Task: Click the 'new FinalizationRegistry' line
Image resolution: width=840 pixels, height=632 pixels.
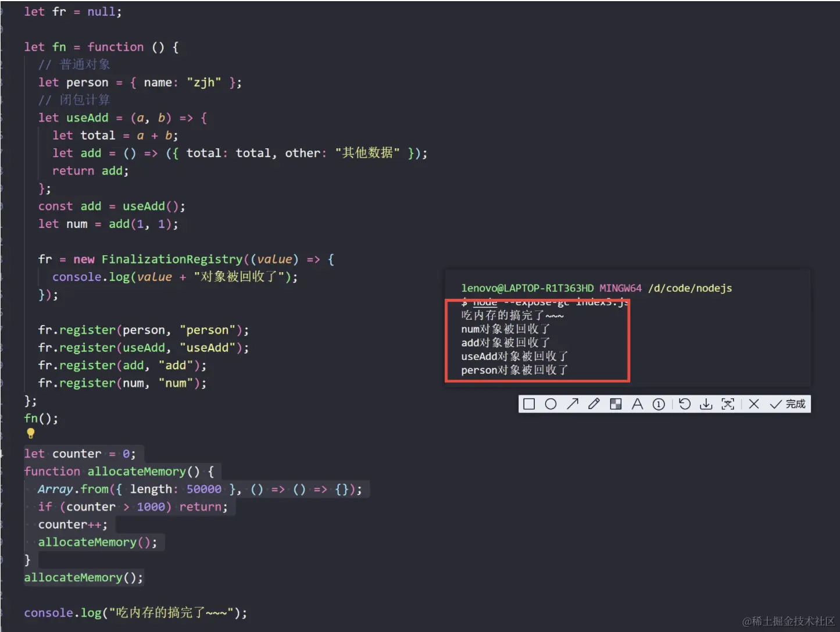Action: 186,259
